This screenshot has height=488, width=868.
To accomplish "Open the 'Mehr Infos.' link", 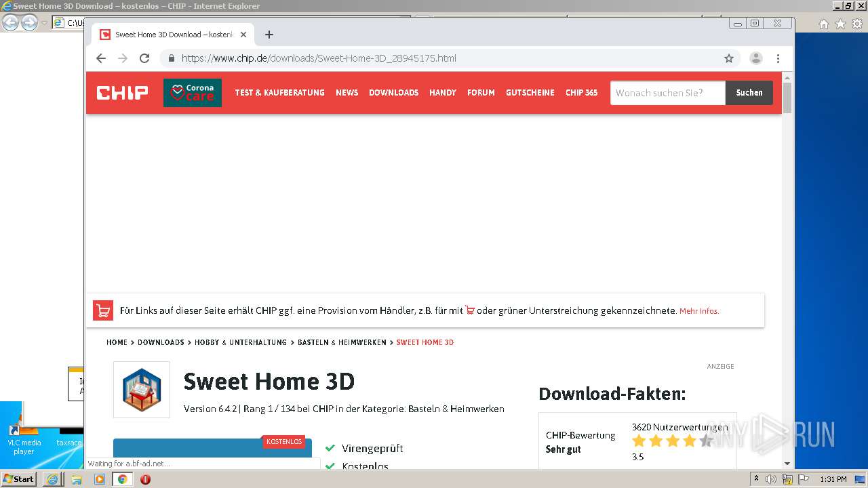I will (699, 311).
